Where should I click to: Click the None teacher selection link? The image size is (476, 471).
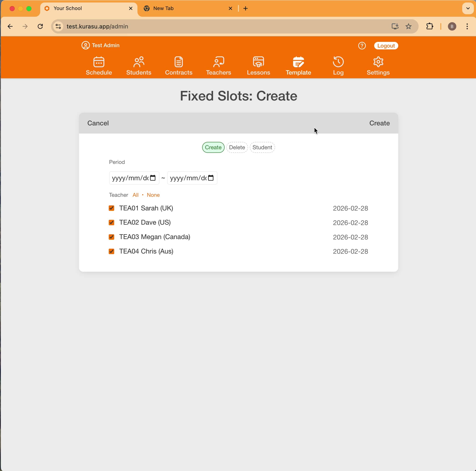(153, 195)
